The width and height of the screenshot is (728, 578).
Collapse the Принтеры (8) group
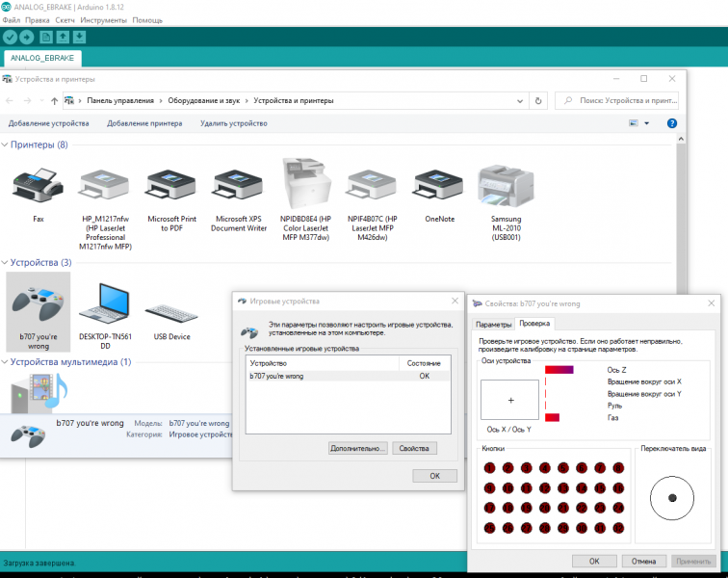pos(5,144)
